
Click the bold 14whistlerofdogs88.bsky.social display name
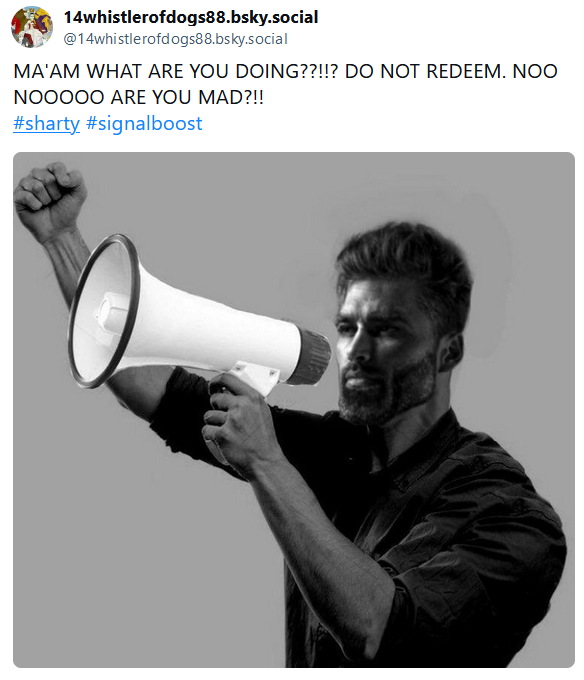[191, 17]
